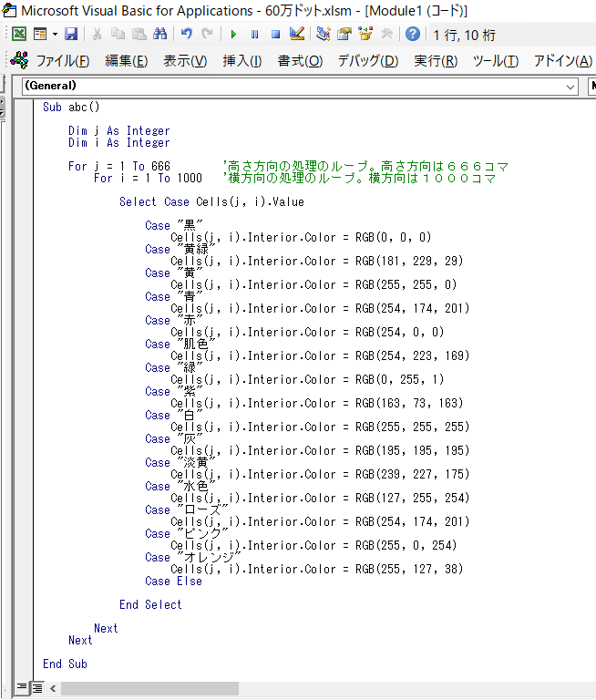Click the Cut scissors icon
596x700 pixels.
[x=97, y=34]
